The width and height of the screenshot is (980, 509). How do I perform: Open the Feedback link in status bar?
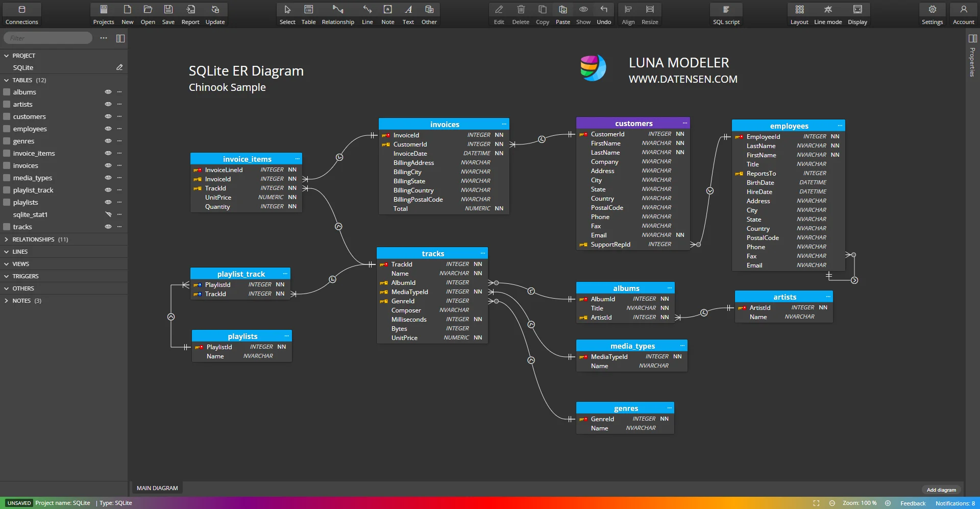(x=913, y=503)
